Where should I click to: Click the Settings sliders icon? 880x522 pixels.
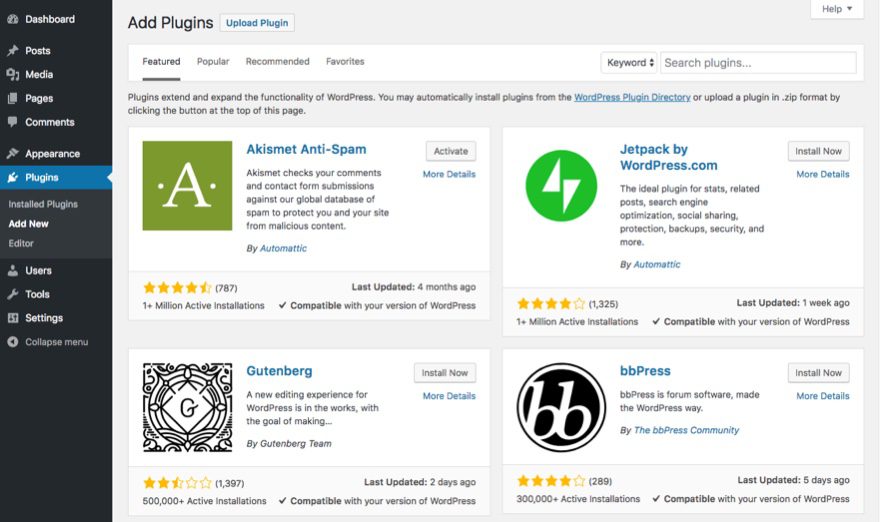pos(12,318)
